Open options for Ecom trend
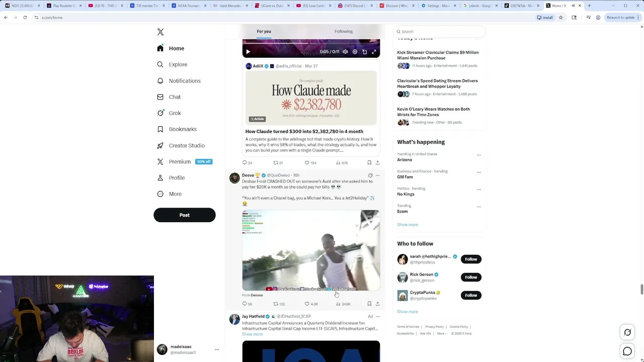Screen dimensions: 644x362 (x=478, y=207)
